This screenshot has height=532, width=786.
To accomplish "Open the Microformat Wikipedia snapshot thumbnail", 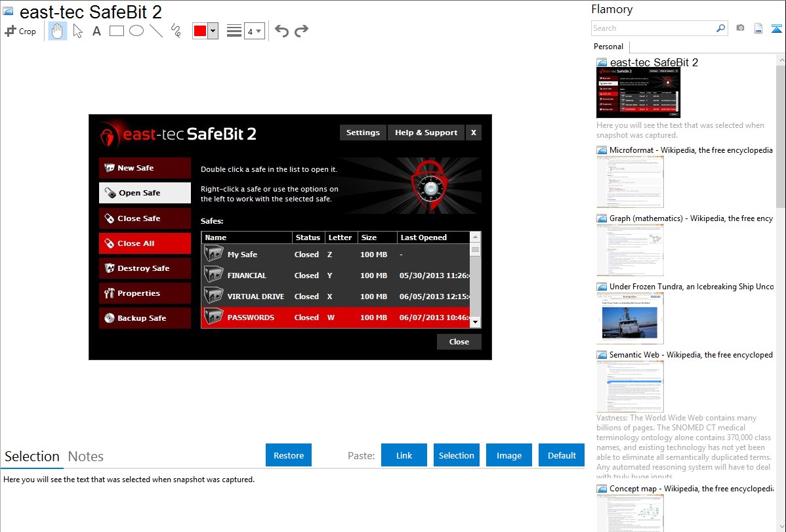I will 630,182.
